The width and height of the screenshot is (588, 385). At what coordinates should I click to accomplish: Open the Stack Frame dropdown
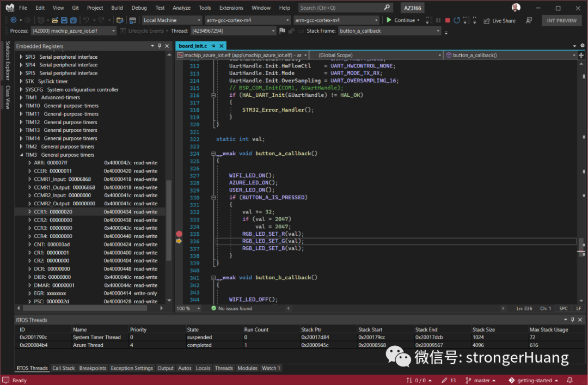click(x=438, y=31)
